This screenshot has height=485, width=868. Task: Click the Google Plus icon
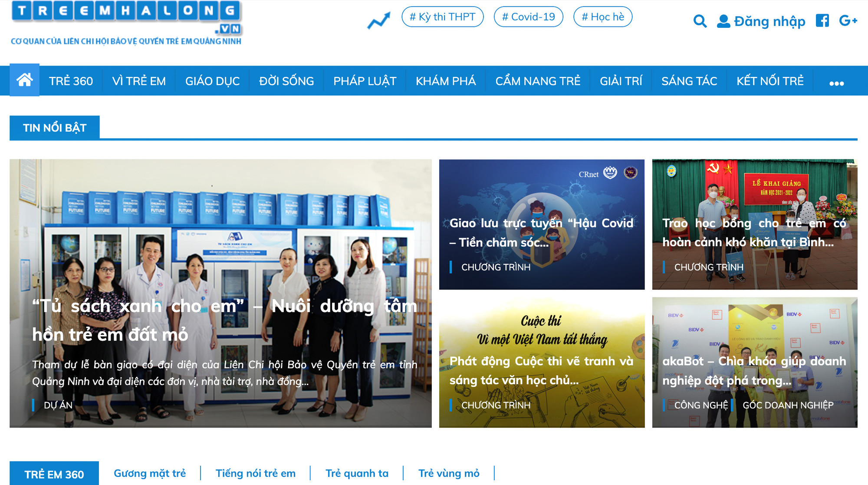click(848, 20)
